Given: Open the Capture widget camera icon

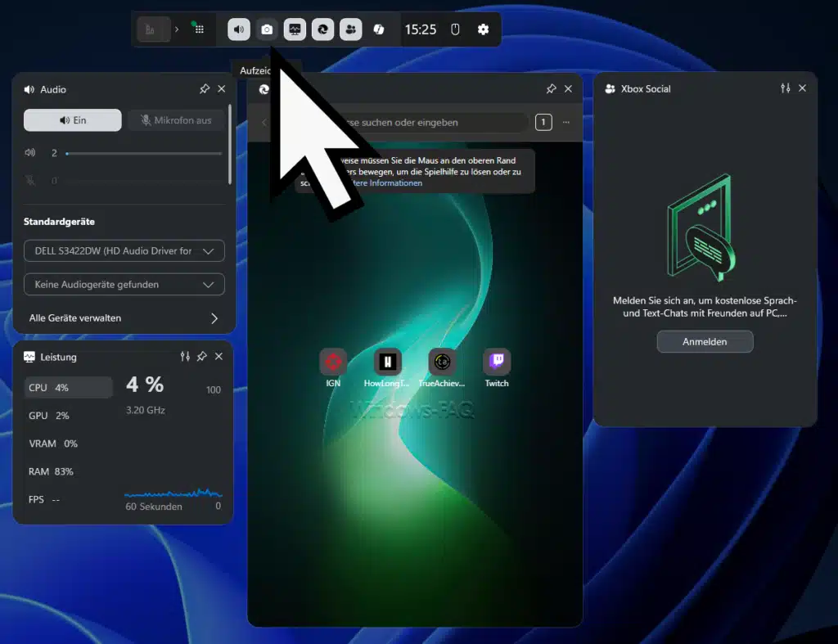Looking at the screenshot, I should click(267, 29).
